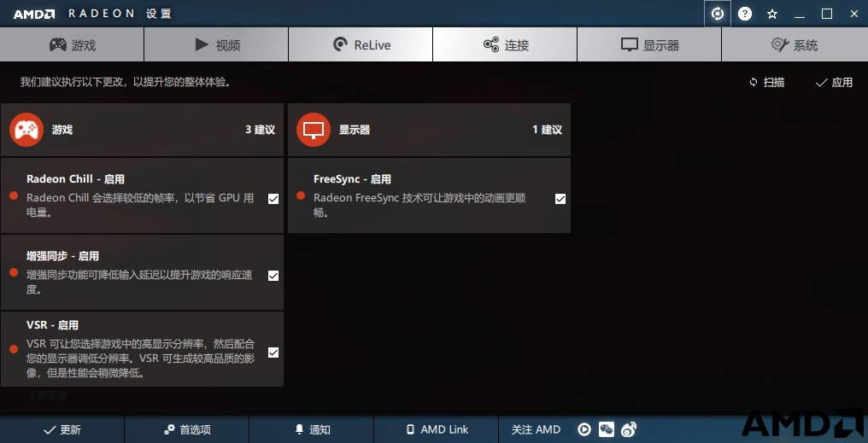
Task: Click the star favorites icon
Action: tap(772, 15)
